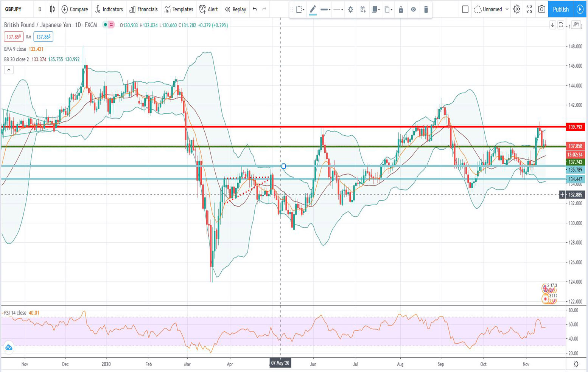Add an alert on the drawing via clock icon
The width and height of the screenshot is (588, 372).
point(362,9)
